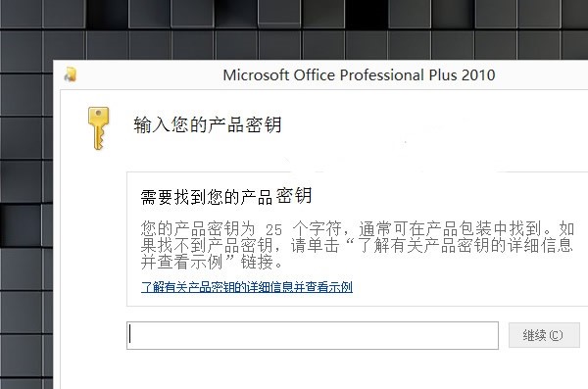Click the 并查看示例”链接。 text line in the description
Image resolution: width=588 pixels, height=389 pixels.
(213, 262)
